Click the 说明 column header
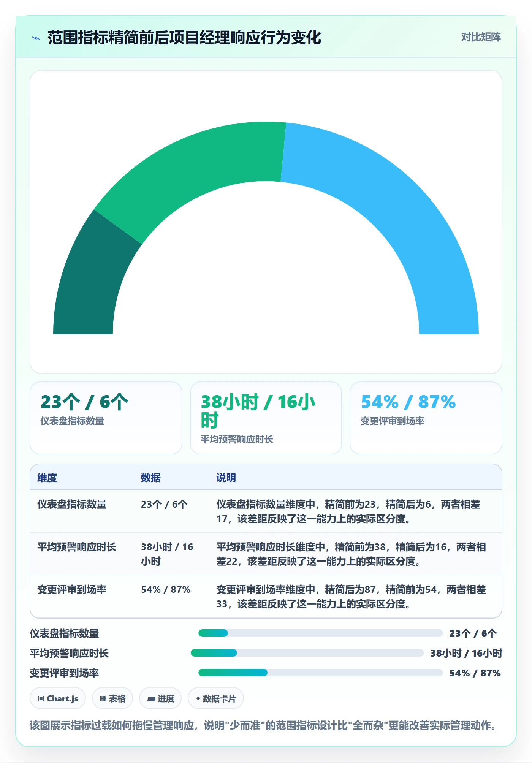Screen dimensions: 532x763 (x=226, y=478)
